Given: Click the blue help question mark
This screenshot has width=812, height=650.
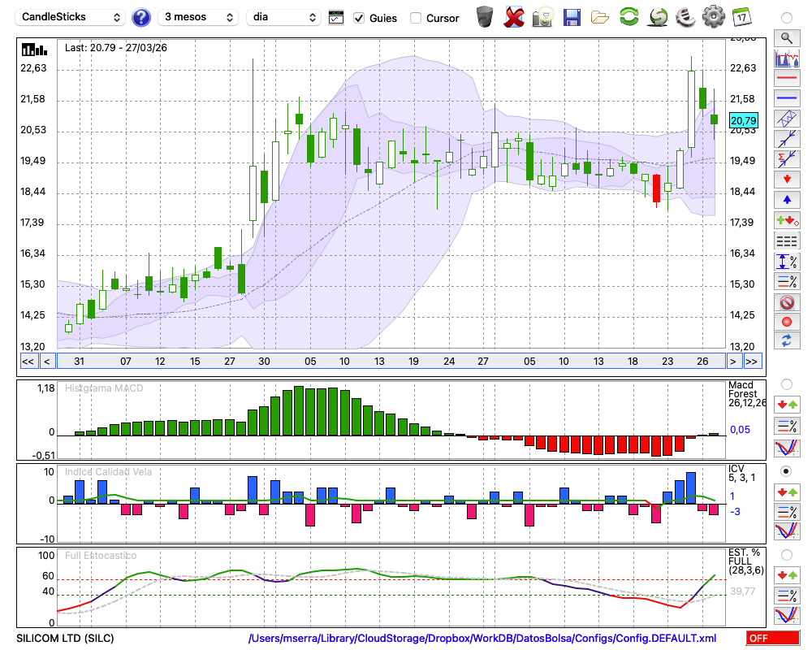Looking at the screenshot, I should click(141, 17).
